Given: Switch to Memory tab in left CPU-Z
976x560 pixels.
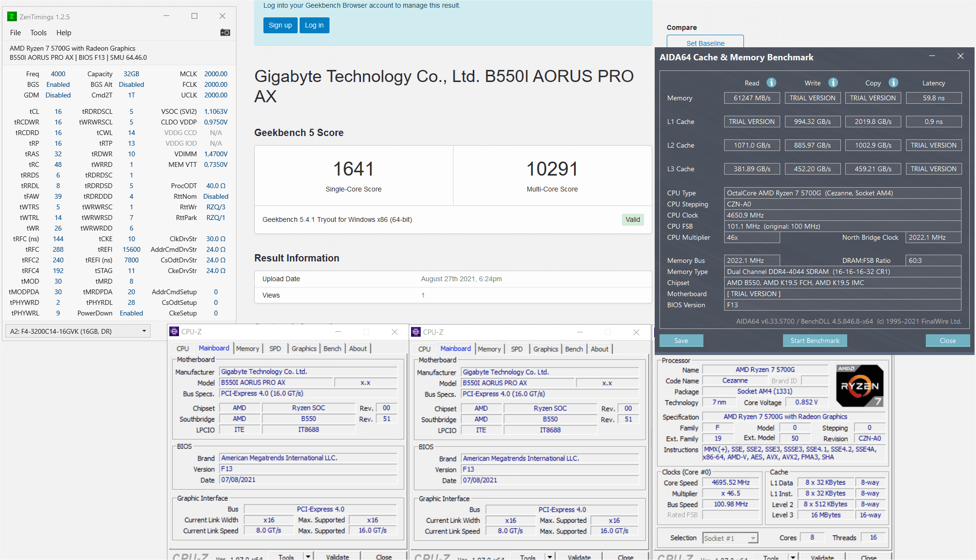Looking at the screenshot, I should click(x=247, y=348).
